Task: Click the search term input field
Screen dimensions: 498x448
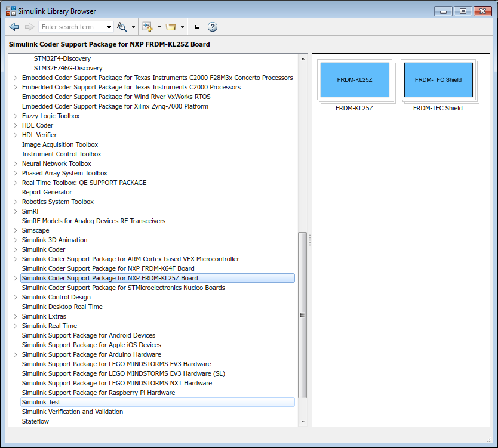Action: point(72,27)
